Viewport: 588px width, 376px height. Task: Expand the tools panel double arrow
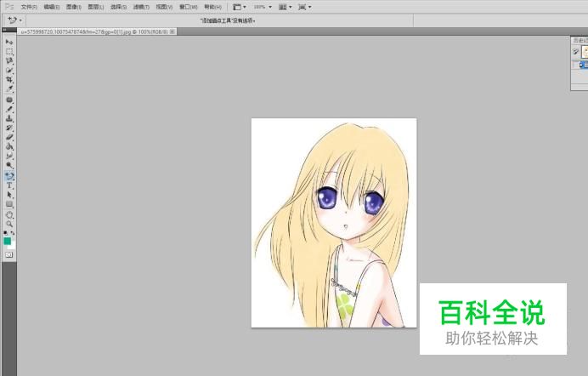[4, 29]
